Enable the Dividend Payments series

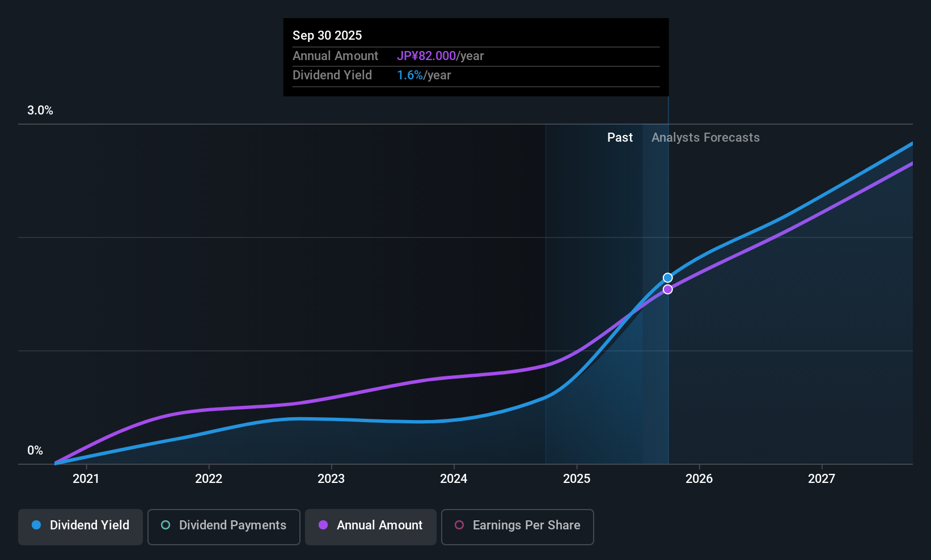point(224,527)
